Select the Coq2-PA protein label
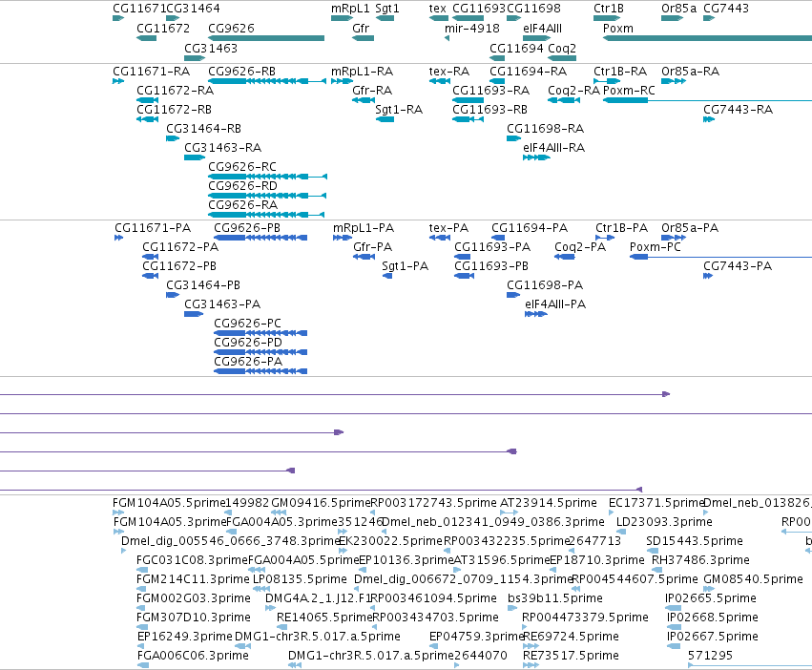 580,247
